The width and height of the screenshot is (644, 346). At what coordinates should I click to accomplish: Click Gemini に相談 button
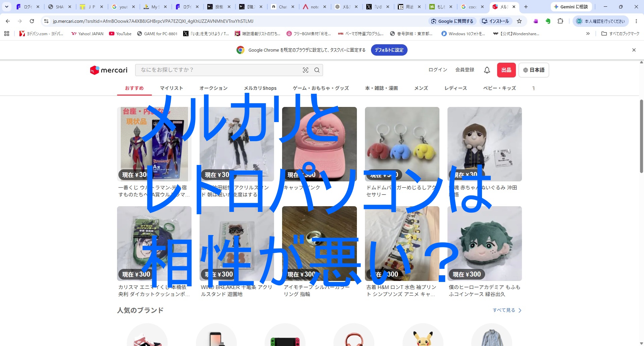(x=571, y=7)
